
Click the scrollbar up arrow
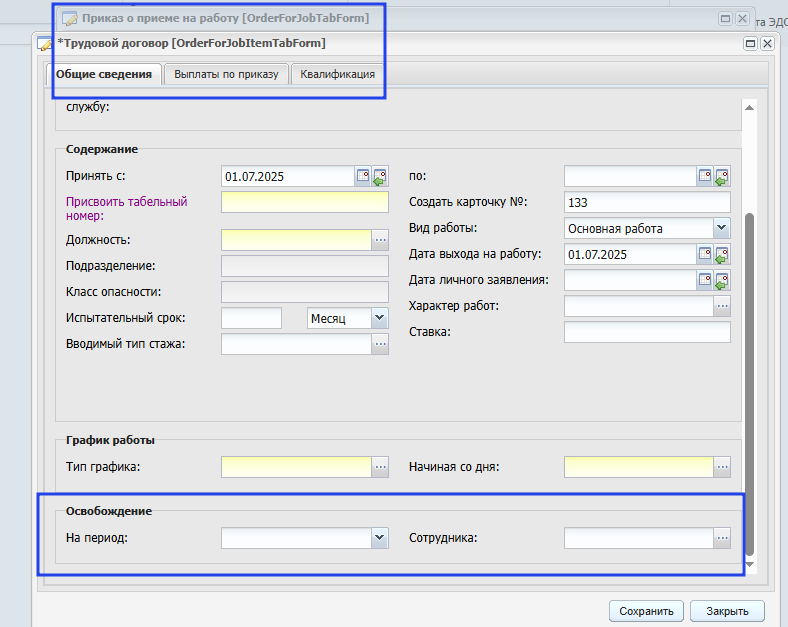point(749,107)
